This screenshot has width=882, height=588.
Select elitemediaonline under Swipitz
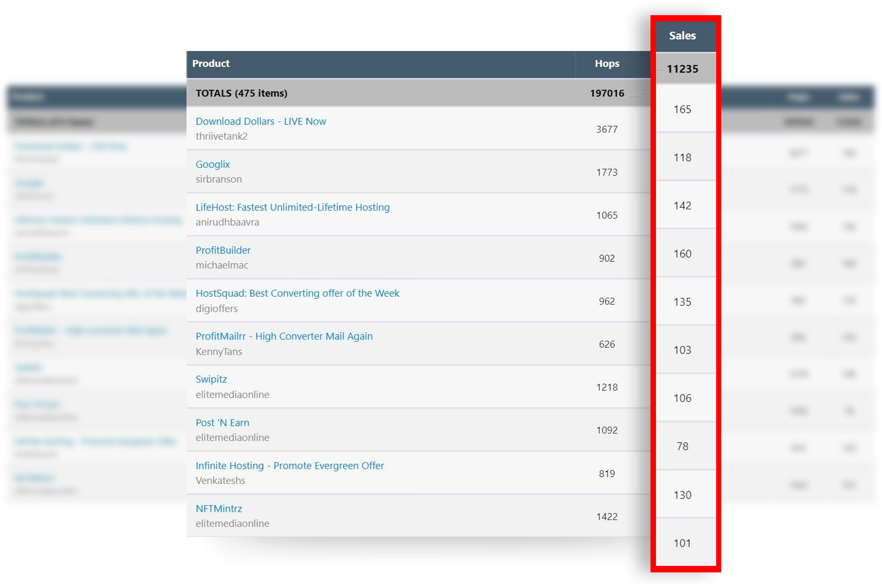[x=232, y=395]
